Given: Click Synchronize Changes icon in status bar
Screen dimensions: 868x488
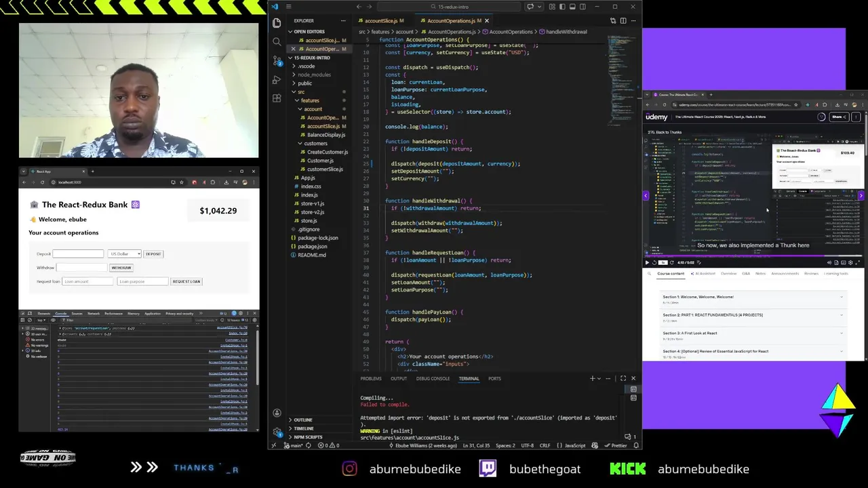Looking at the screenshot, I should (x=309, y=445).
